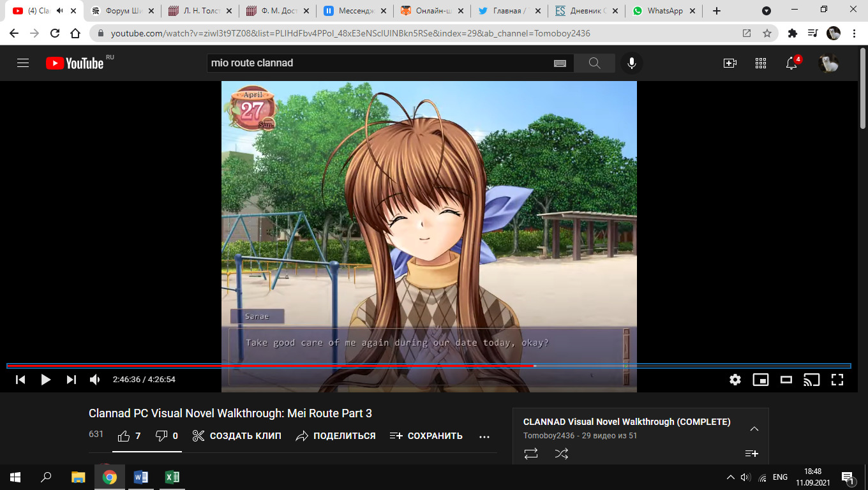Enter fullscreen video mode
The width and height of the screenshot is (868, 490).
(x=837, y=380)
